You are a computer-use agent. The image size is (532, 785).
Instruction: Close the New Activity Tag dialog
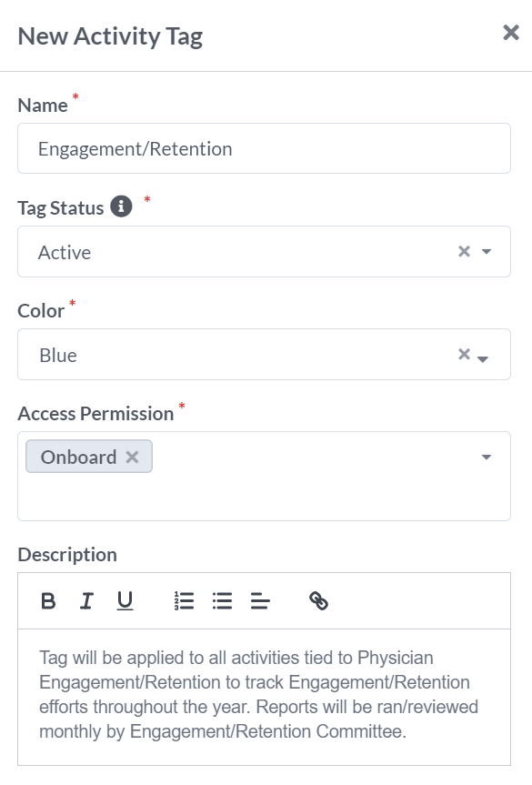pos(510,33)
